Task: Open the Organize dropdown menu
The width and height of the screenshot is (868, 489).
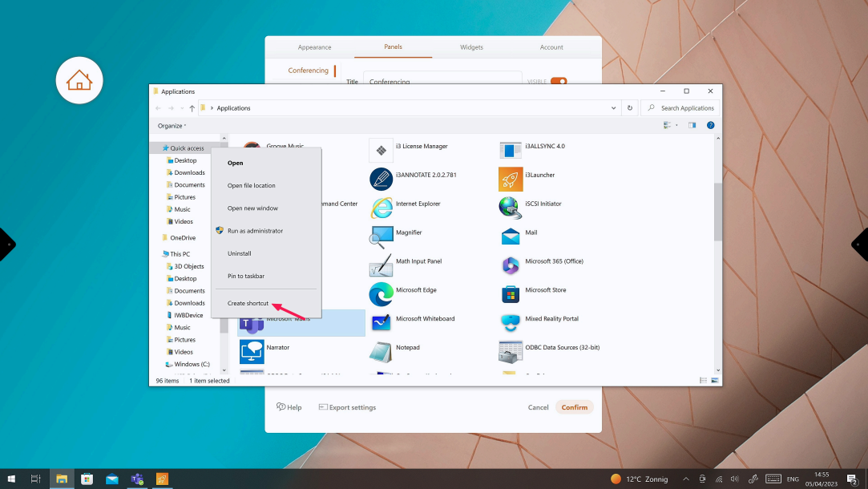Action: (172, 126)
